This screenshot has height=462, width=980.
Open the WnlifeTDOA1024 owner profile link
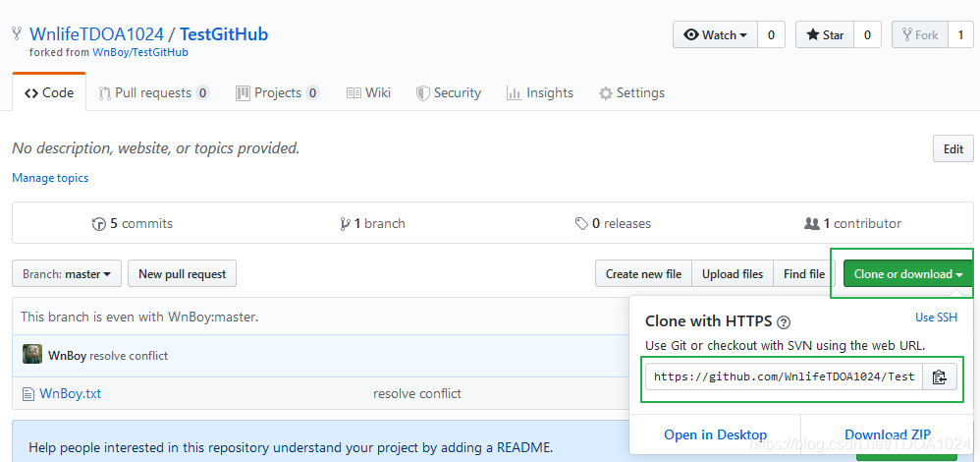(97, 33)
